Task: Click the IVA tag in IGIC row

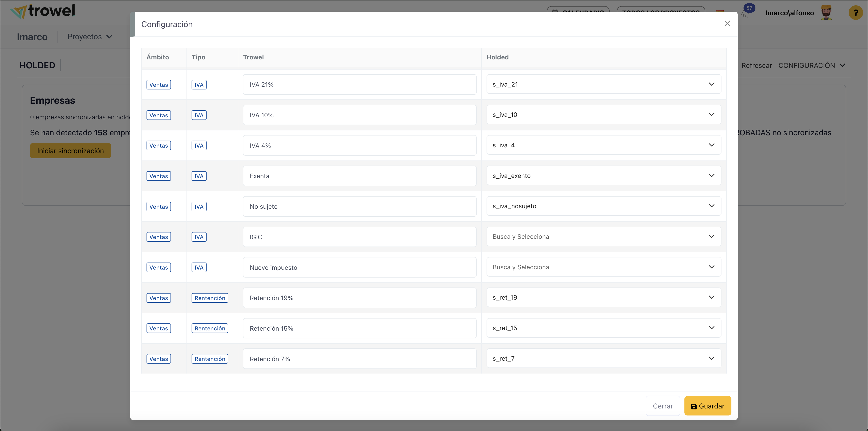Action: 199,237
